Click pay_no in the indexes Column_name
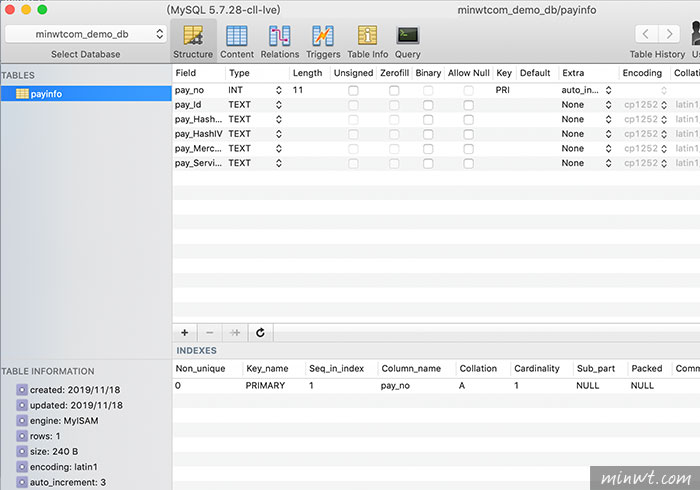Viewport: 700px width, 490px height. coord(395,386)
